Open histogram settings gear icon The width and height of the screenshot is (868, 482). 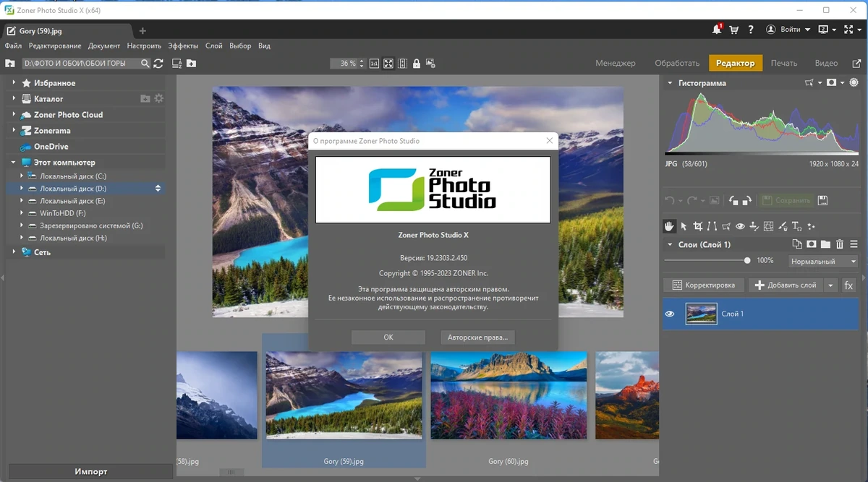pos(854,82)
